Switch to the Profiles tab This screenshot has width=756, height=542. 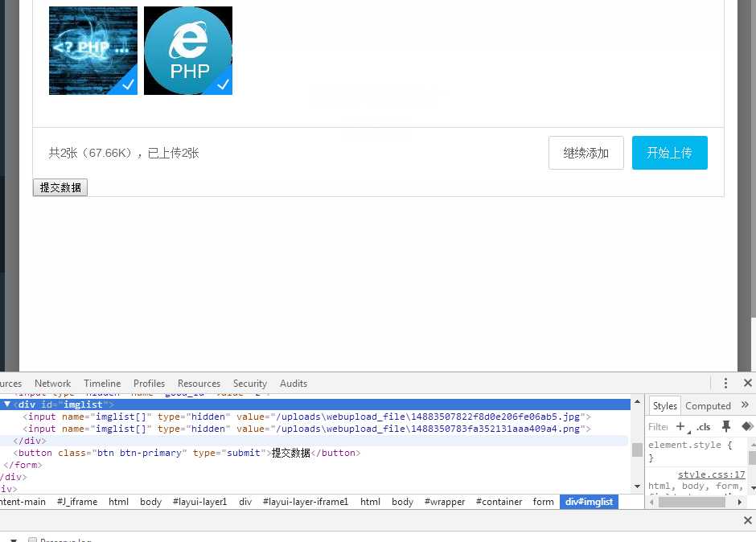(149, 384)
